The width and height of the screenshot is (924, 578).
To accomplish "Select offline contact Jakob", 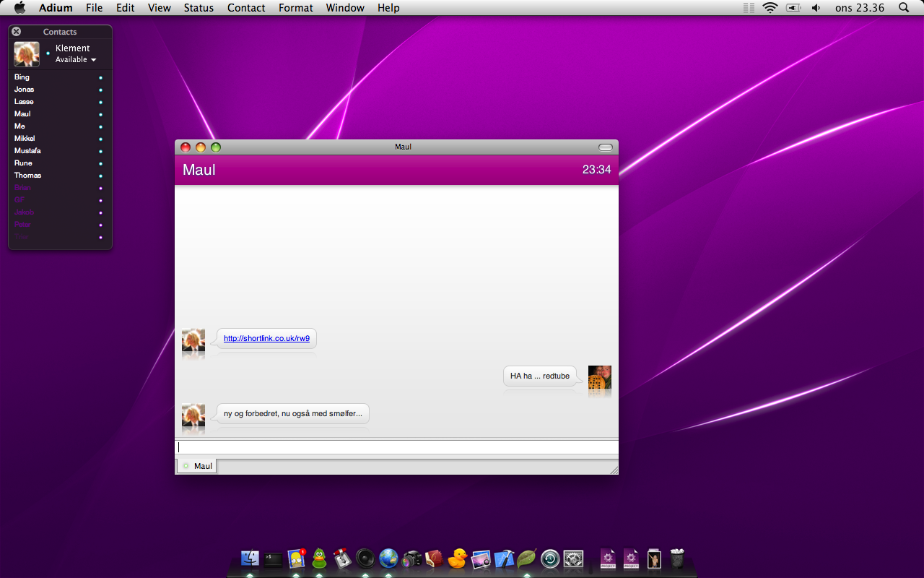I will [58, 212].
